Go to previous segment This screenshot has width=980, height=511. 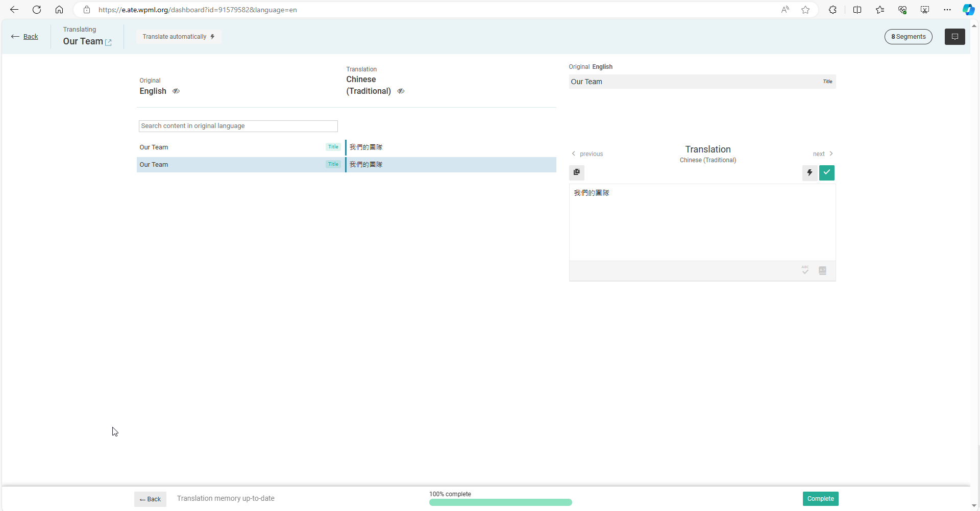click(587, 154)
